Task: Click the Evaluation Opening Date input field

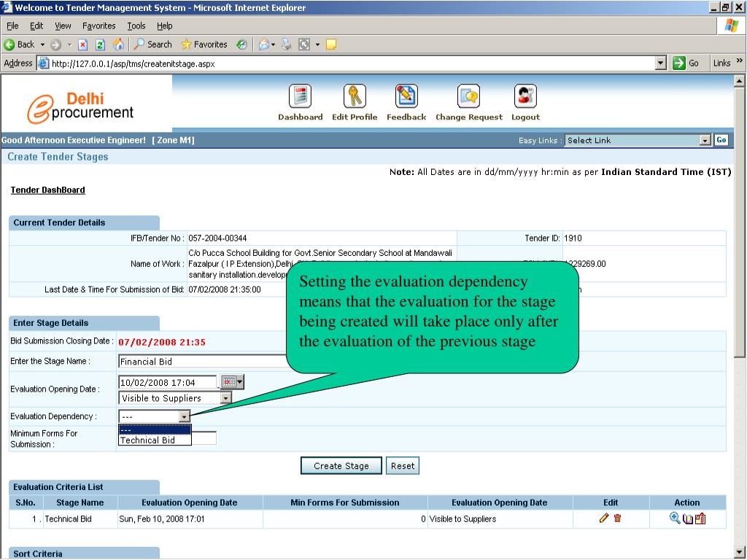Action: [x=168, y=382]
